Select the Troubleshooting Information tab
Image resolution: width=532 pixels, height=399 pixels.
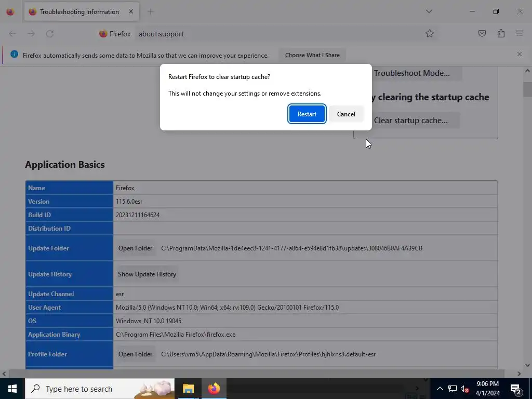[82, 11]
